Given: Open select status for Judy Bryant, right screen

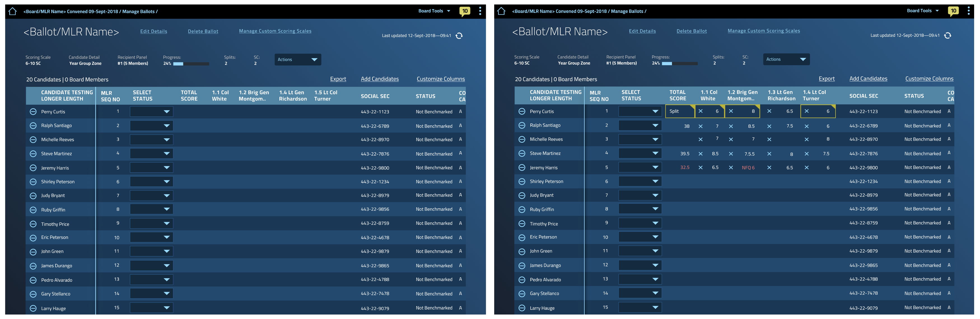Looking at the screenshot, I should click(x=640, y=195).
